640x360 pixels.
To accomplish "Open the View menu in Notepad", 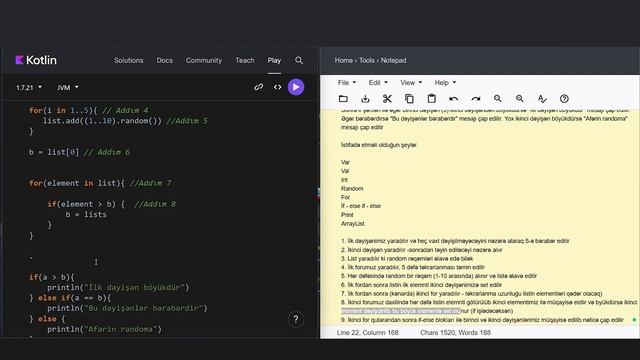I will (x=411, y=82).
